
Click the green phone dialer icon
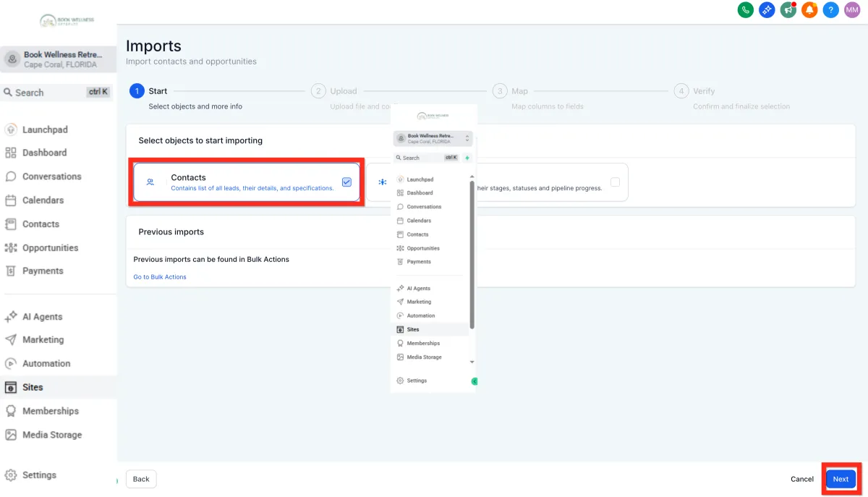tap(745, 10)
